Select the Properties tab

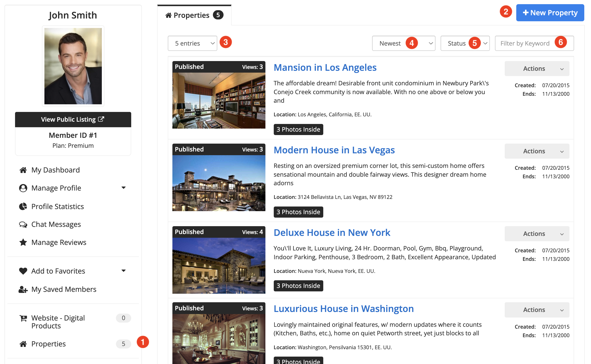194,15
